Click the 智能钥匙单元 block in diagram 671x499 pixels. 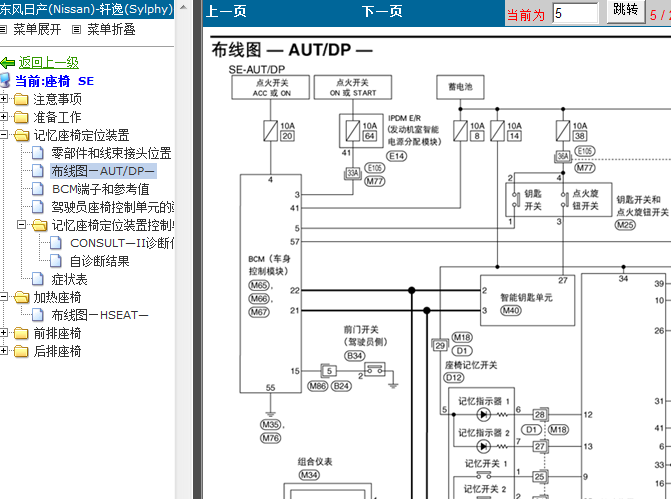[x=527, y=300]
